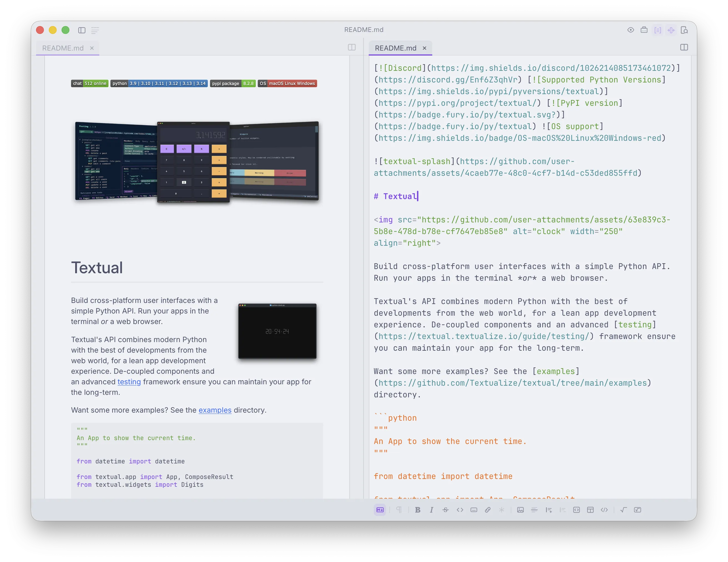Viewport: 728px width, 562px height.
Task: Close the left README.md tab
Action: 92,48
